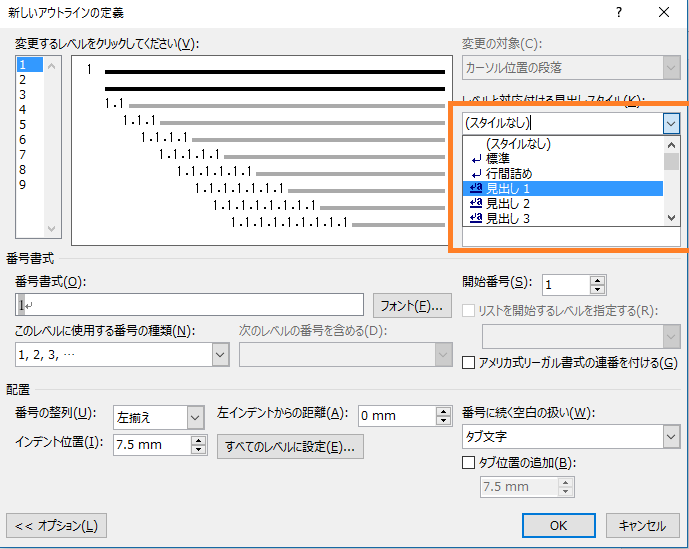This screenshot has width=689, height=549.
Task: Click the paragraph icon beside 行間詰め
Action: pos(476,174)
